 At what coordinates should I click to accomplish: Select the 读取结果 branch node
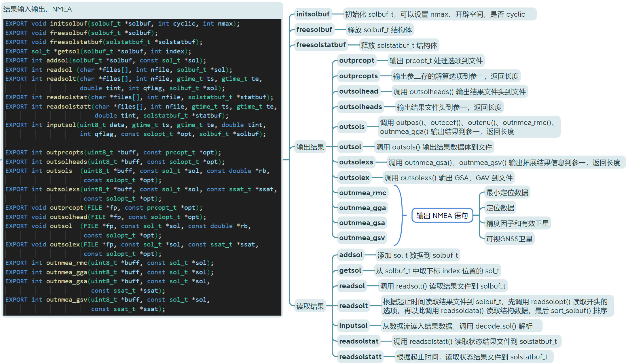310,306
